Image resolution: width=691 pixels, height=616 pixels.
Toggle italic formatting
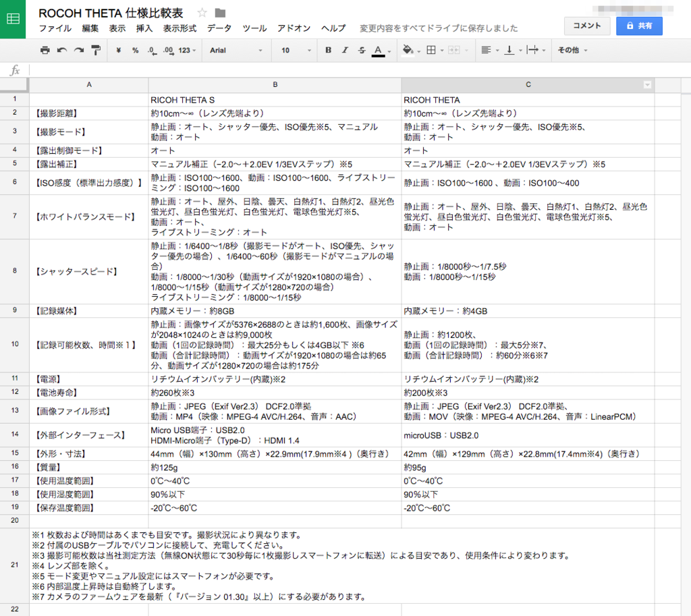point(345,50)
